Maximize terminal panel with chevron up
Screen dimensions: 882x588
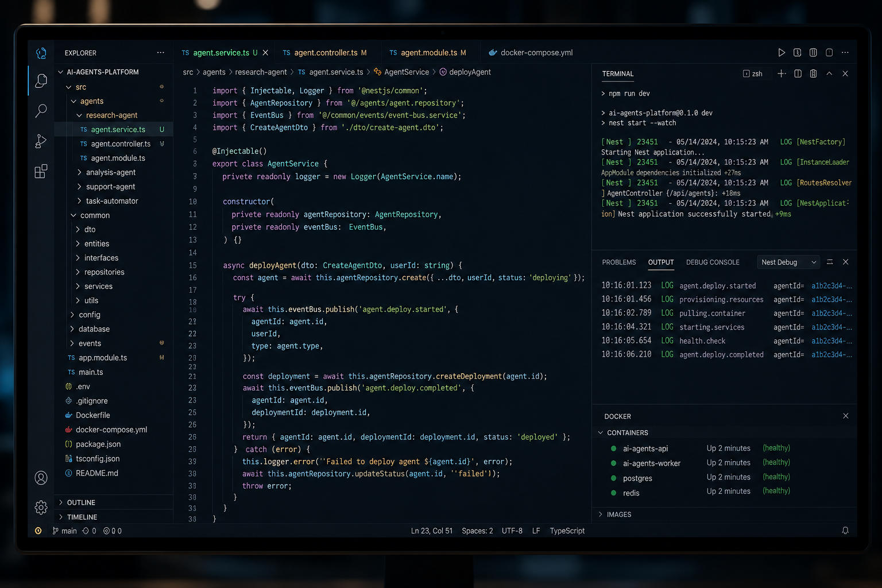[829, 73]
